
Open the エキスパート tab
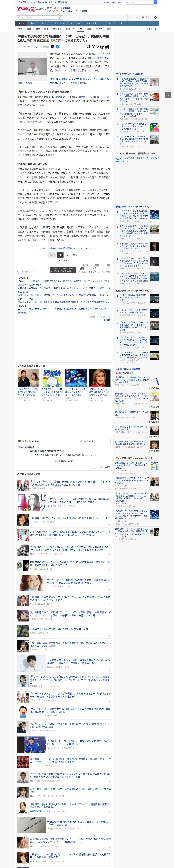58,24
